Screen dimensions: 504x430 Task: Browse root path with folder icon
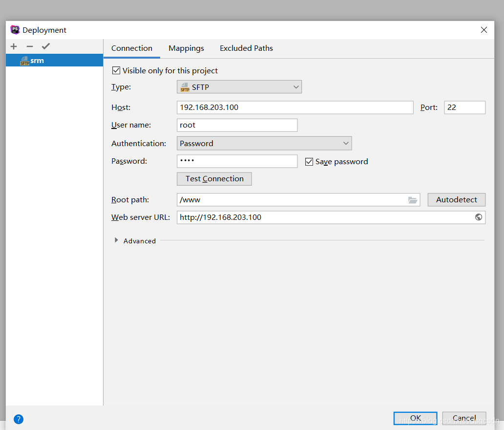pyautogui.click(x=412, y=200)
